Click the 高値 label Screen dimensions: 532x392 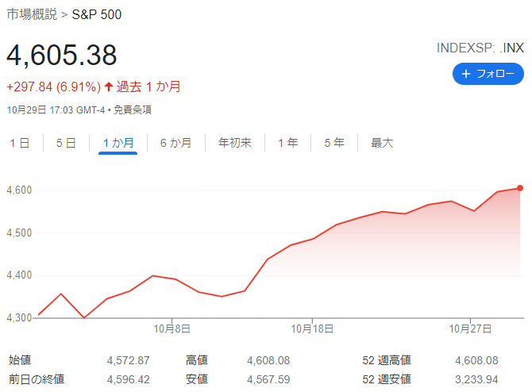point(197,360)
